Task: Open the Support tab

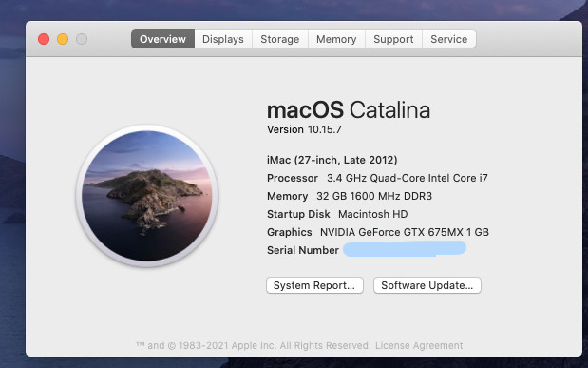Action: (x=393, y=39)
